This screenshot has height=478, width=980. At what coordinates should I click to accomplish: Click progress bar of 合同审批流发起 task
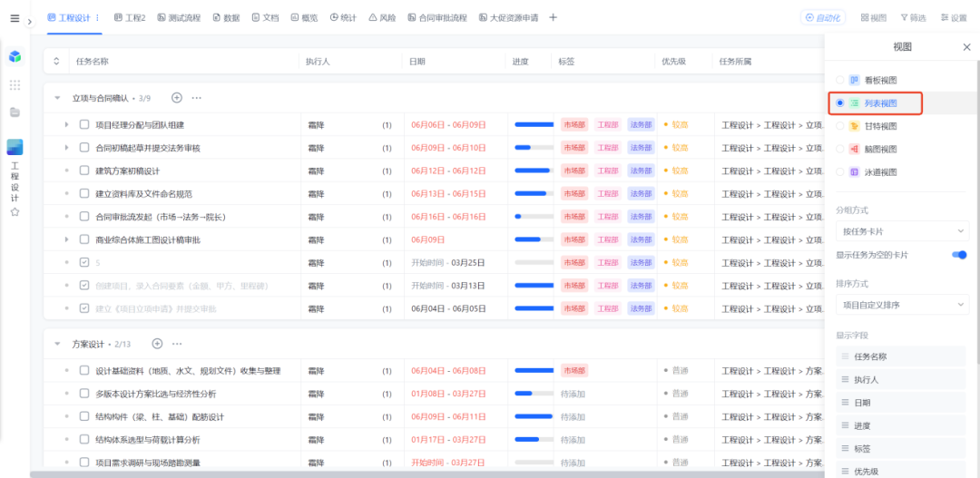click(x=534, y=216)
